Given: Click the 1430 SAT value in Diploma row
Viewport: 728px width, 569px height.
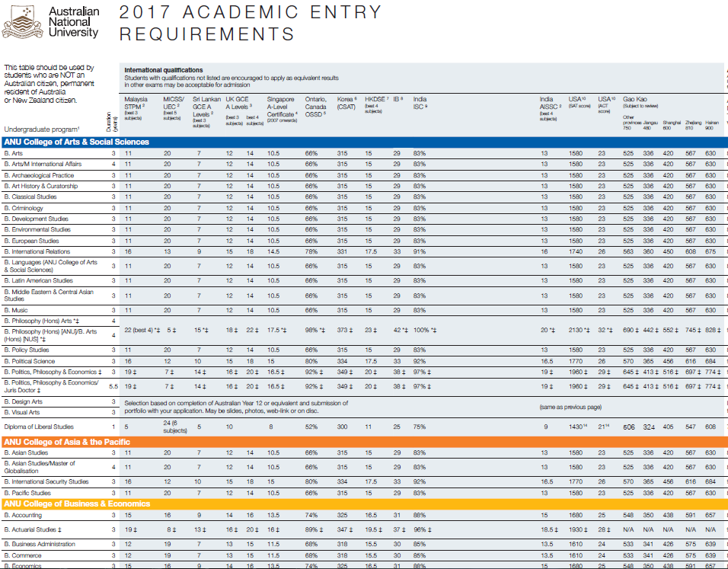Looking at the screenshot, I should pyautogui.click(x=578, y=427).
